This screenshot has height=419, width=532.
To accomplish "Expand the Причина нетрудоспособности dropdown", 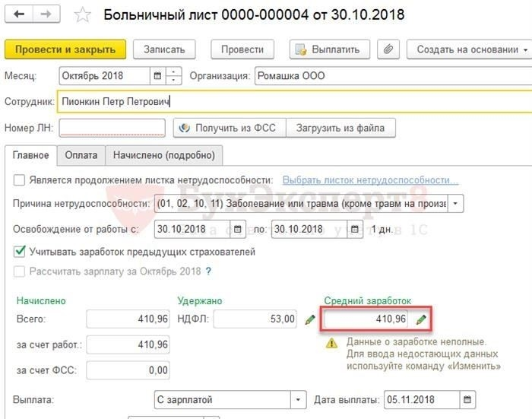I will (455, 204).
